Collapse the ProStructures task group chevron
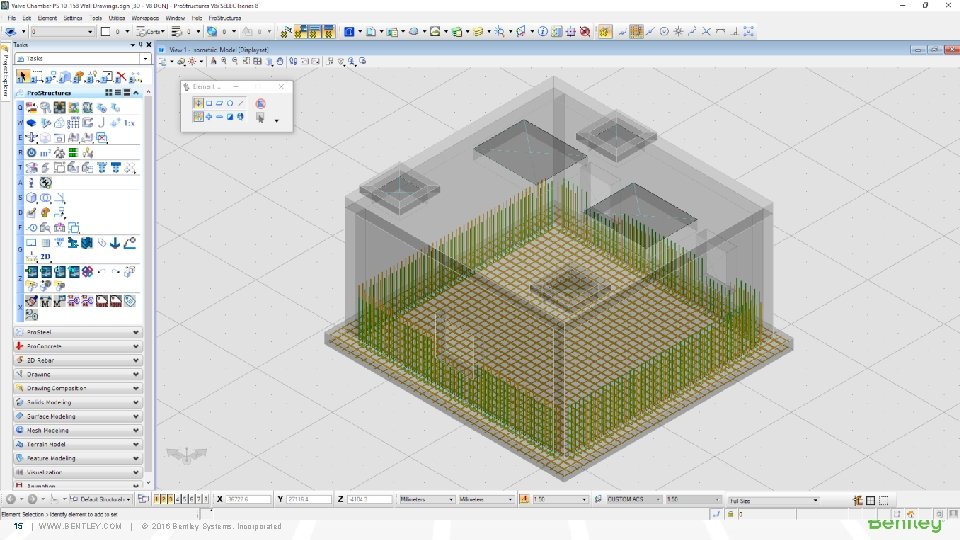Screen dimensions: 960x540 pos(136,92)
